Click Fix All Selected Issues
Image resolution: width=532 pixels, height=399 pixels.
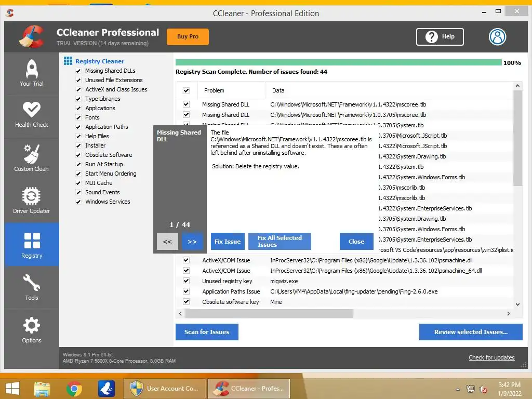(280, 242)
